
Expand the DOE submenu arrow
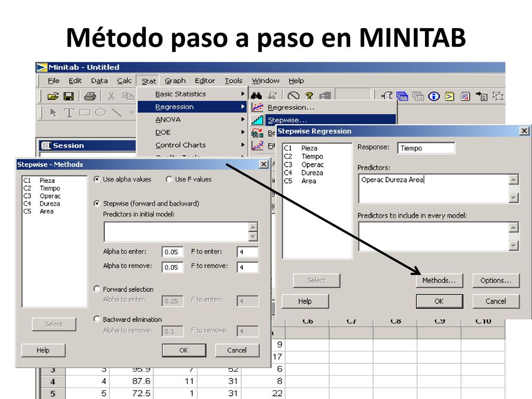243,132
